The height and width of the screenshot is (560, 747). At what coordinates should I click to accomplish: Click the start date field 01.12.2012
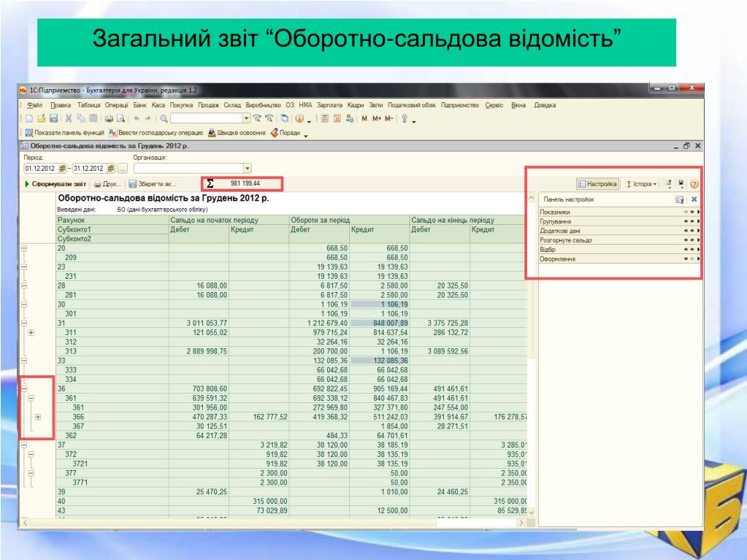point(40,169)
